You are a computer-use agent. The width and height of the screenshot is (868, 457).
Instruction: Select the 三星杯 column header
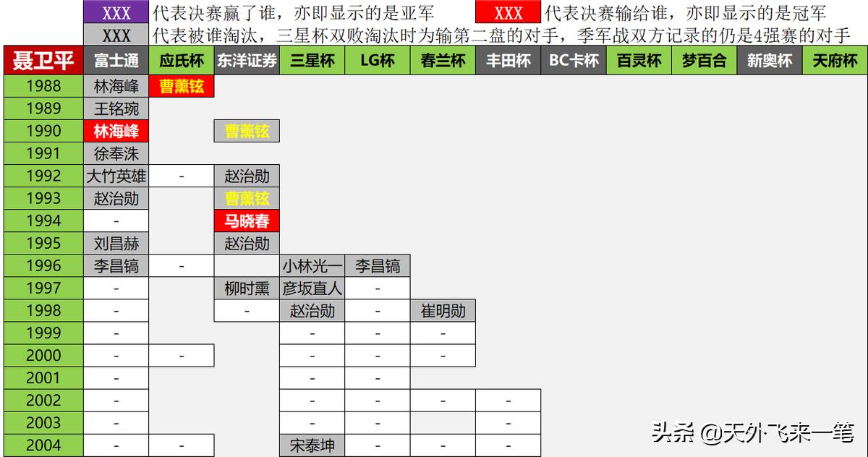pyautogui.click(x=311, y=61)
